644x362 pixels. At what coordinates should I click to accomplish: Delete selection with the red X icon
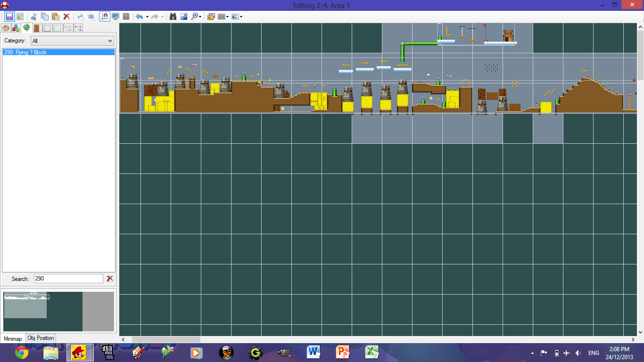pos(66,16)
